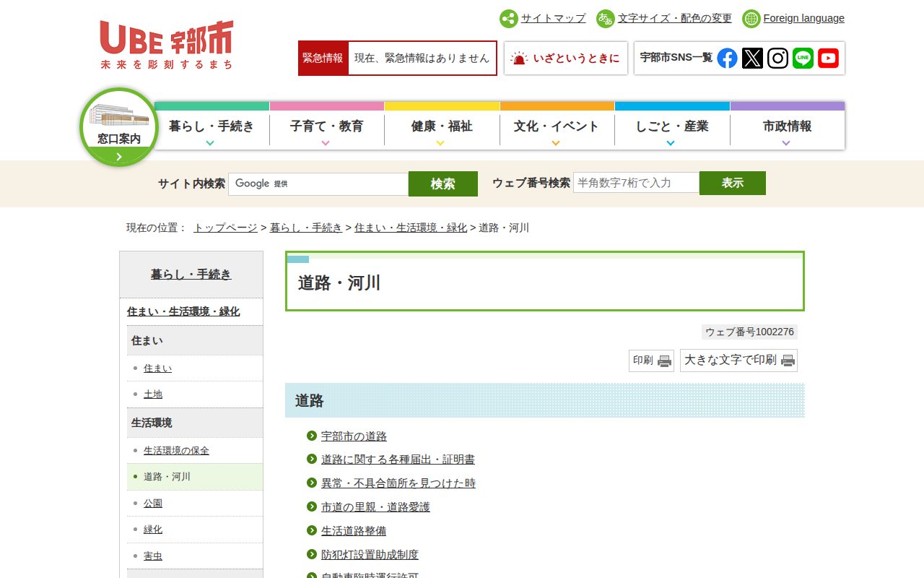Open the Foreign language link
The width and height of the screenshot is (924, 578).
tap(804, 18)
